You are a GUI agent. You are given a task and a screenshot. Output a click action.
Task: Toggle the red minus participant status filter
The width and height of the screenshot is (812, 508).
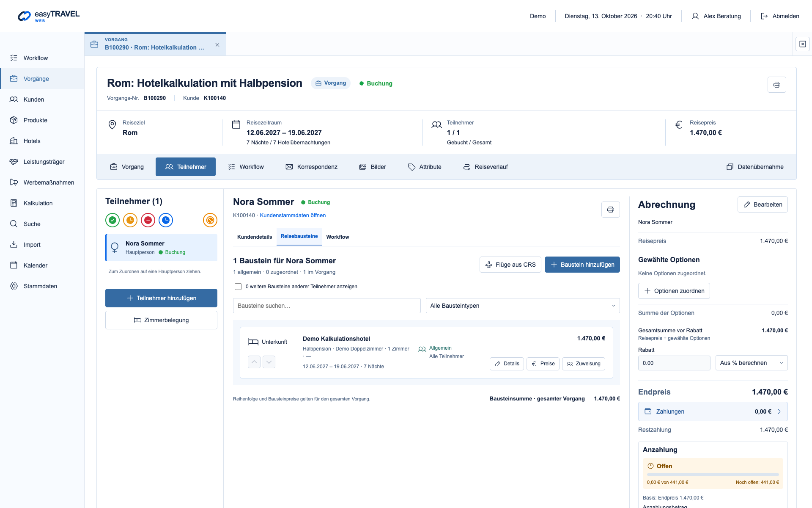pos(148,220)
